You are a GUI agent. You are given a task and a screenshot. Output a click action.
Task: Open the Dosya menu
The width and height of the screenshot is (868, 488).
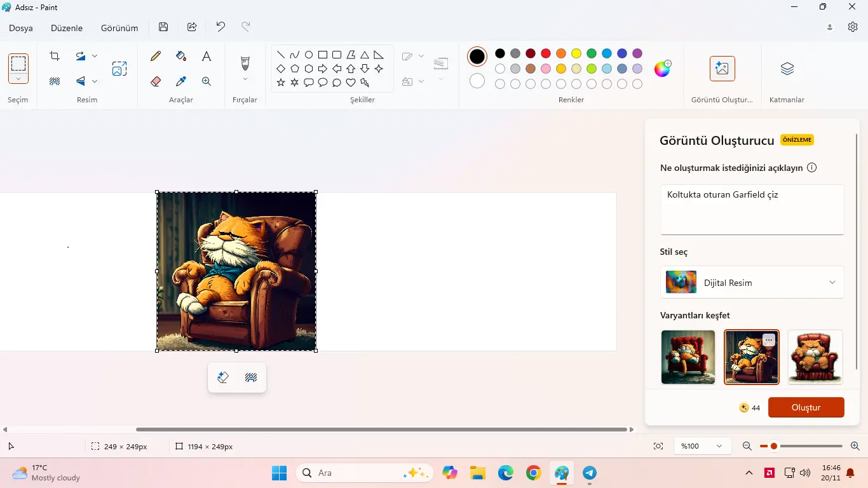pos(21,28)
